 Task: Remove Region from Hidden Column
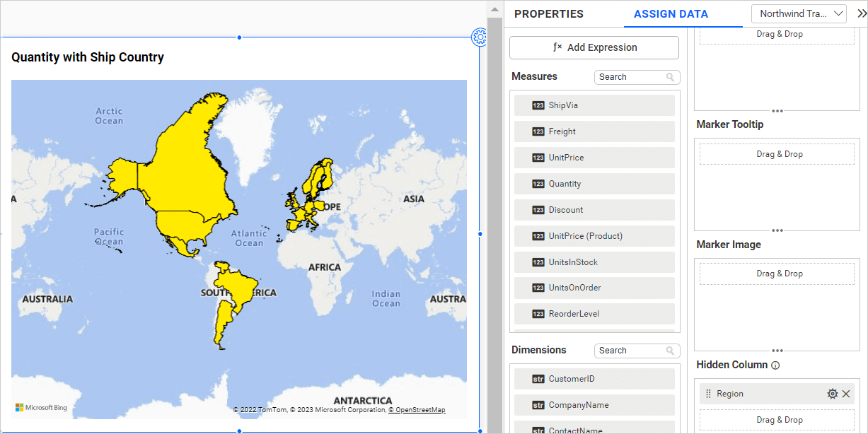[x=846, y=394]
